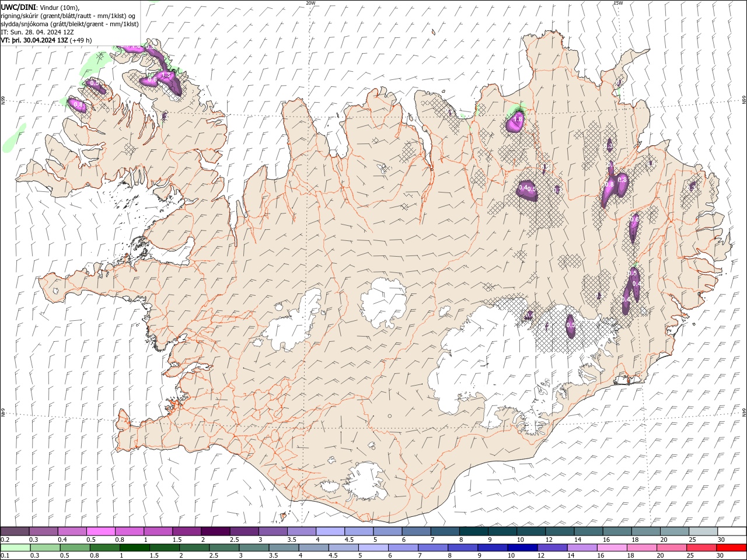The width and height of the screenshot is (747, 560).
Task: Click the bright pink swatch in snow scale
Action: click(x=101, y=531)
